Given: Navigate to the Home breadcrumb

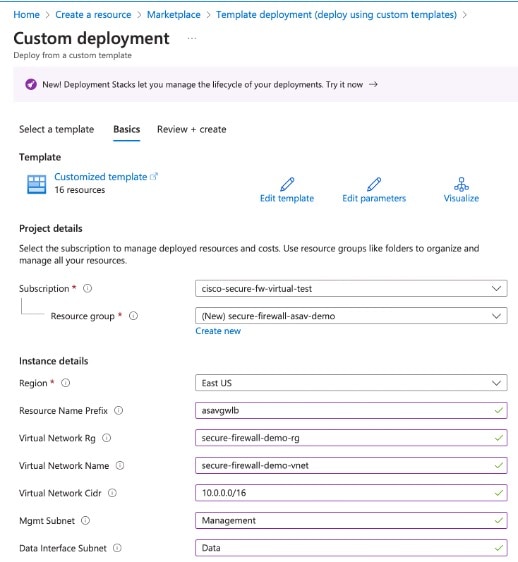Looking at the screenshot, I should [27, 15].
